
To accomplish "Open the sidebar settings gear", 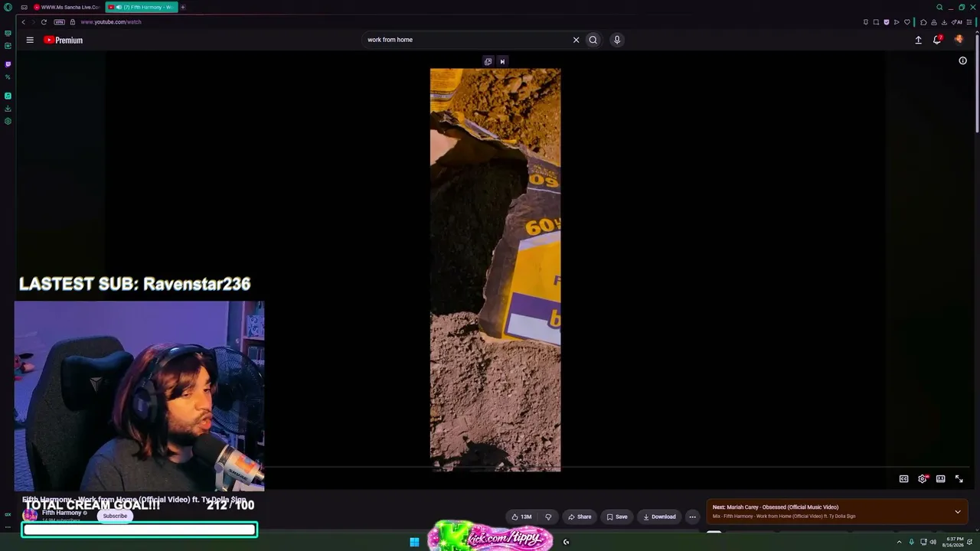I will click(8, 121).
